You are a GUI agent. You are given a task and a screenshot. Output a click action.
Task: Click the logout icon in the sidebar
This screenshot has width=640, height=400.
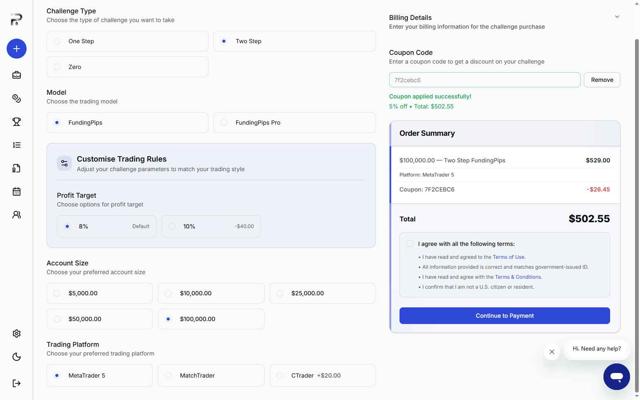pos(16,383)
